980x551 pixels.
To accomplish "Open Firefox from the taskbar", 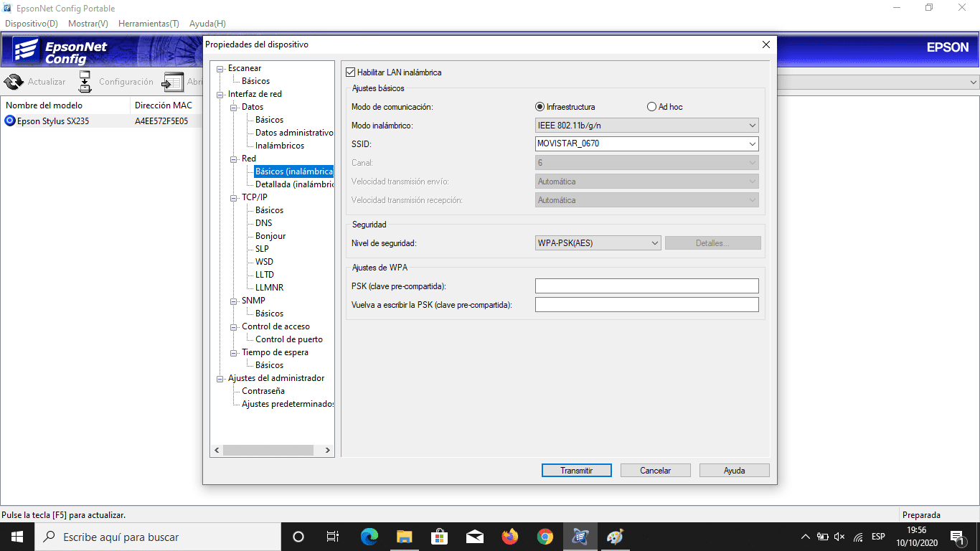I will pos(509,536).
